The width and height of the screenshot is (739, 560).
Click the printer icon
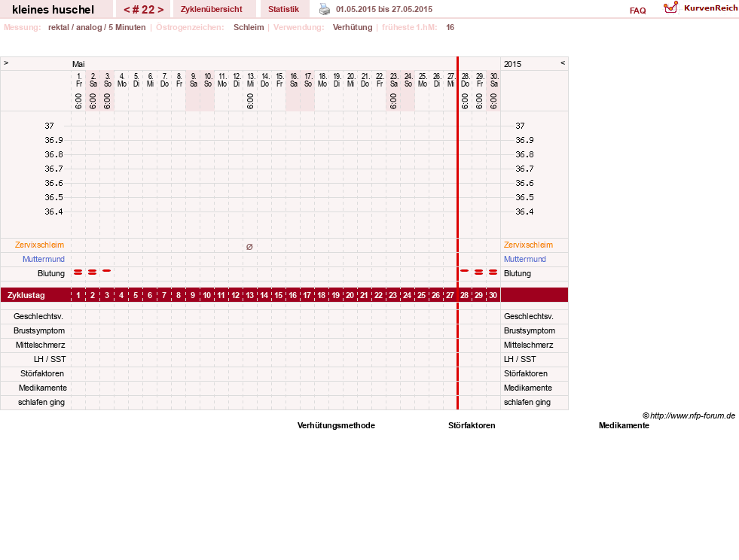[325, 9]
